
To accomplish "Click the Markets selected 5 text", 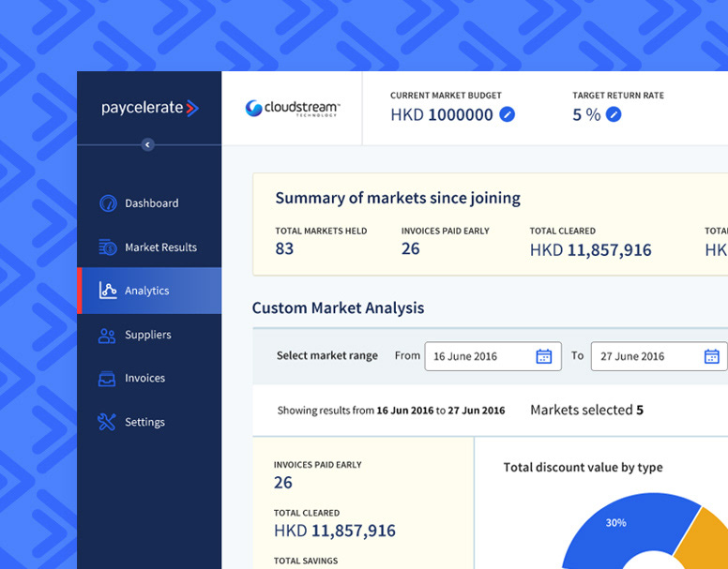I will (x=587, y=410).
